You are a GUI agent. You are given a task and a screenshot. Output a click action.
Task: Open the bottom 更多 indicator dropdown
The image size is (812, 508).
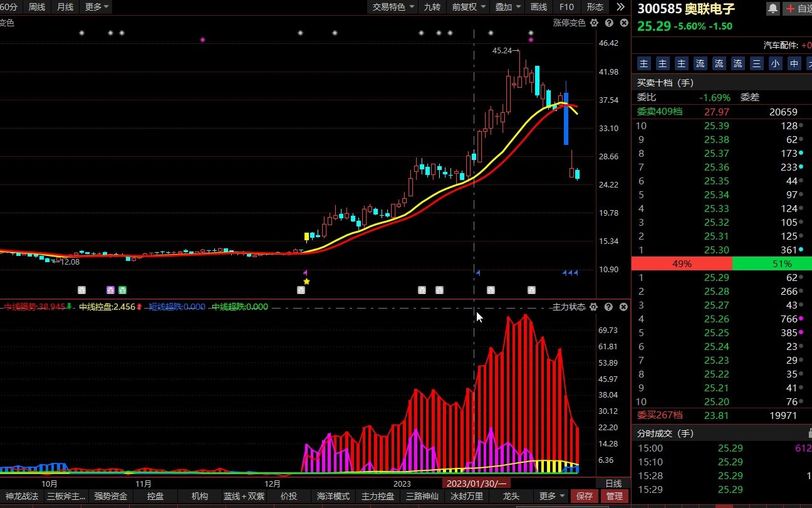tap(552, 496)
